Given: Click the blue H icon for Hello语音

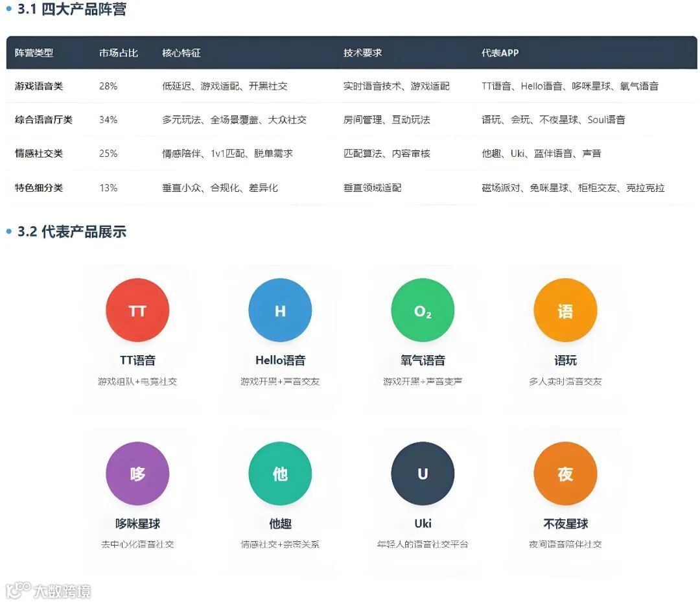Looking at the screenshot, I should (x=280, y=310).
